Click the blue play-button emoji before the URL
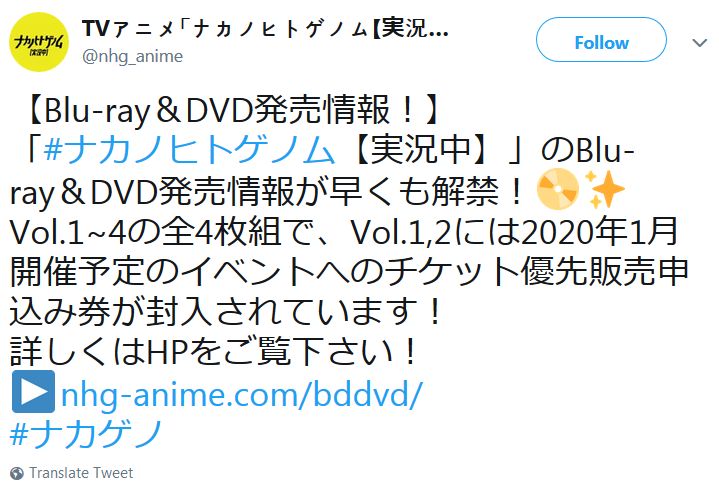This screenshot has width=719, height=493. (33, 392)
